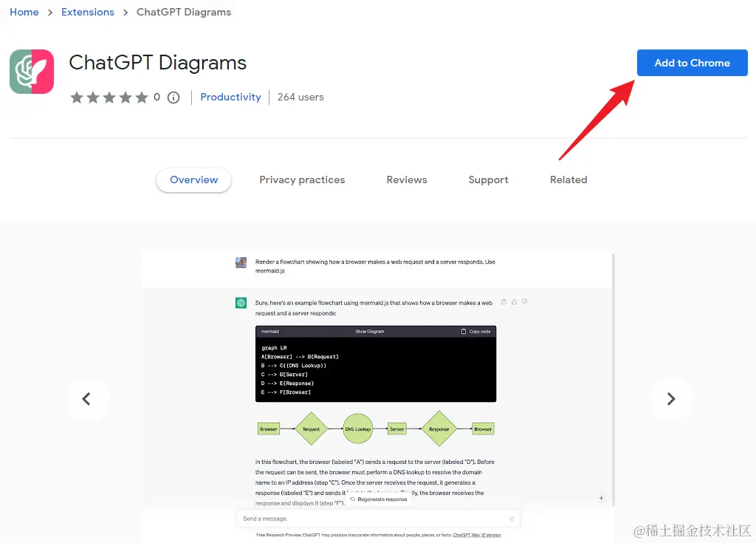Click the user avatar in preview

point(241,262)
